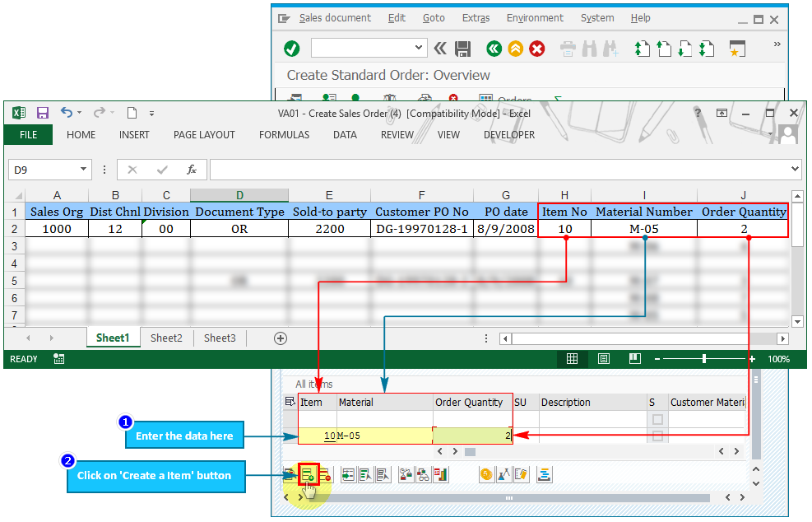Screen dimensions: 812x522
Task: Open the Goto menu in SAP
Action: pyautogui.click(x=434, y=18)
